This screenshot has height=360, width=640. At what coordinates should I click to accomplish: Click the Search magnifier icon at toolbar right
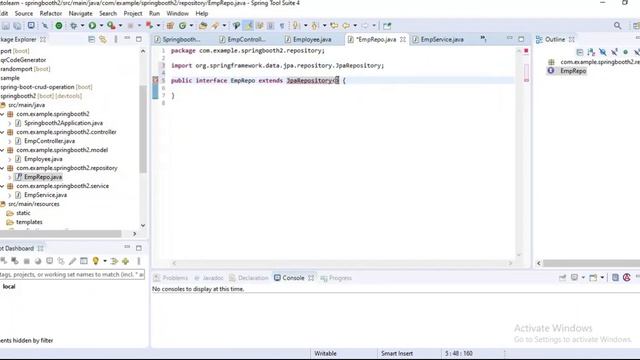(618, 26)
